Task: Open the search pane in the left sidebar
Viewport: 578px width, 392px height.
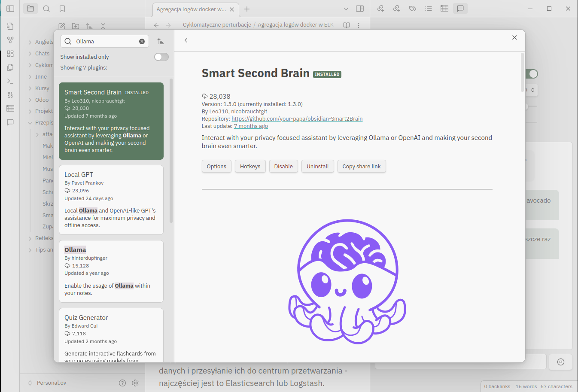Action: (x=46, y=9)
